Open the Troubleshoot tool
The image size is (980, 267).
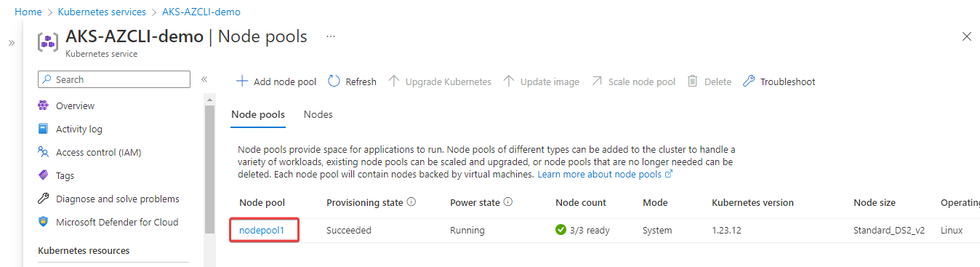779,81
